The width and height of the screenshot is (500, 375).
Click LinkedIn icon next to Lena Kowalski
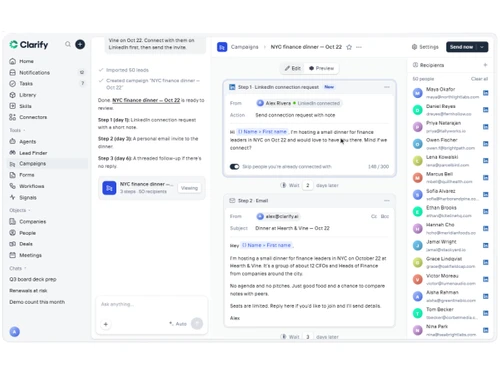486,161
